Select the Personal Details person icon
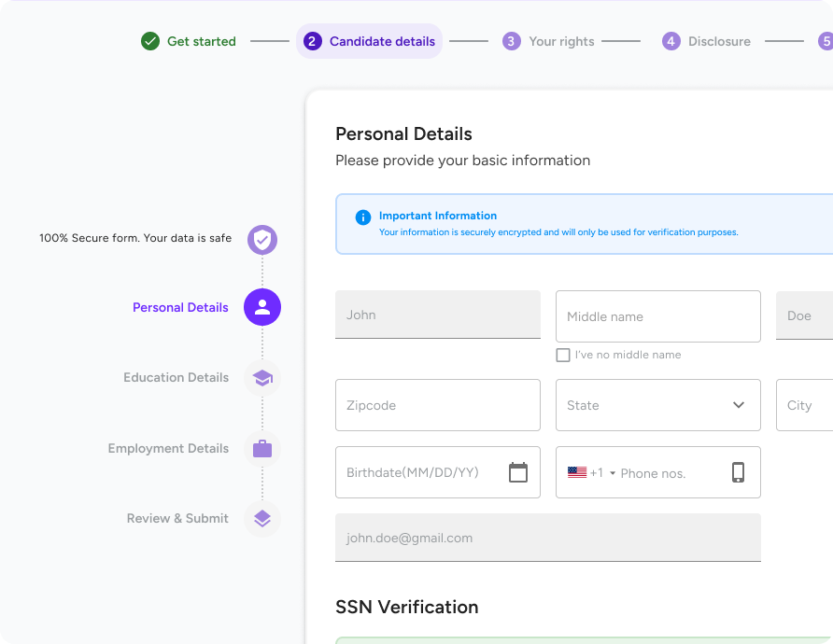 (x=262, y=307)
